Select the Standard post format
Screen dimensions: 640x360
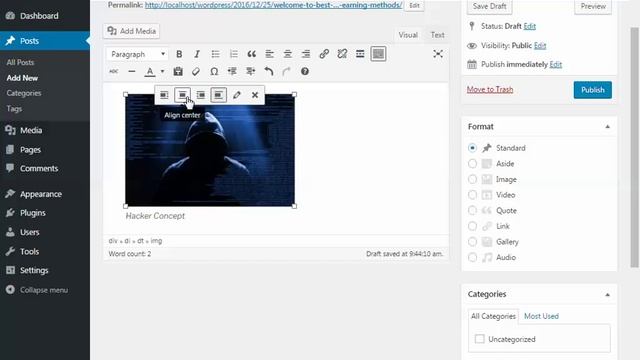click(x=472, y=148)
